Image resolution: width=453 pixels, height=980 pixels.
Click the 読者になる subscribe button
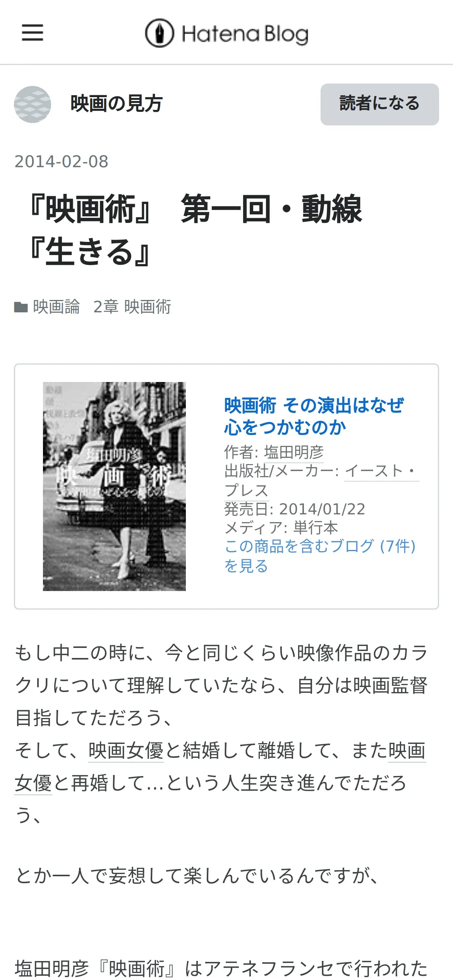(379, 104)
